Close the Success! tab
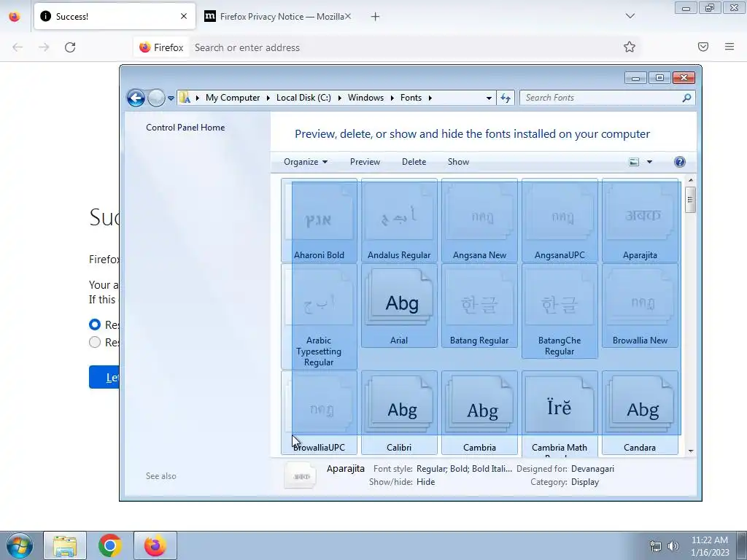 pos(184,16)
